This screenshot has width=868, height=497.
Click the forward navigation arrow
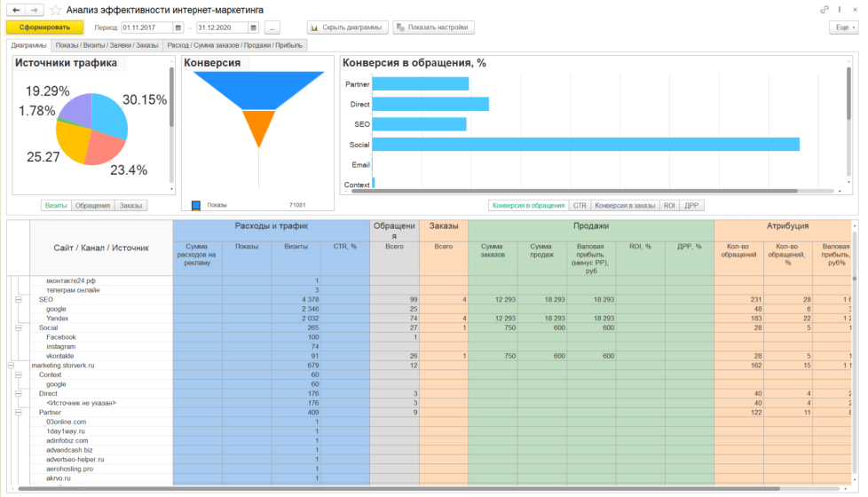click(x=34, y=9)
